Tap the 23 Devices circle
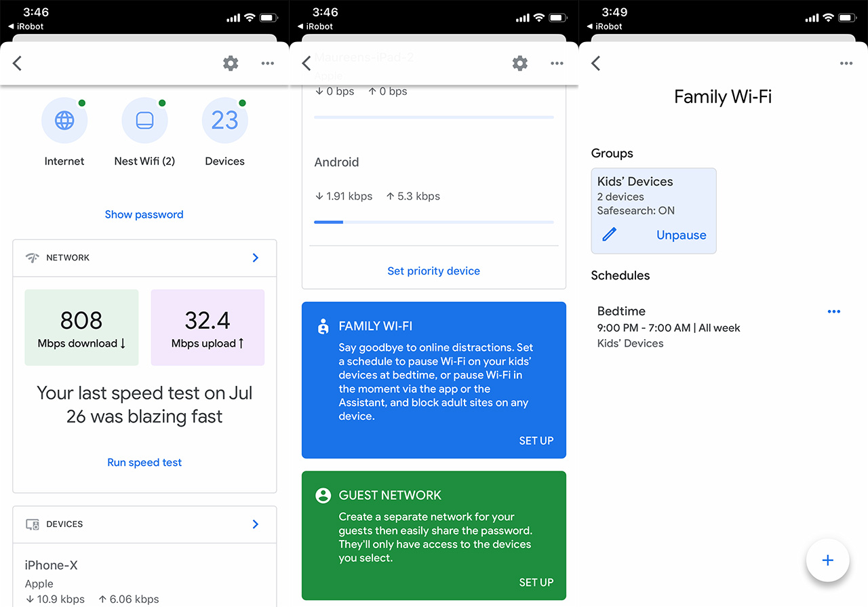The width and height of the screenshot is (868, 607). (224, 121)
